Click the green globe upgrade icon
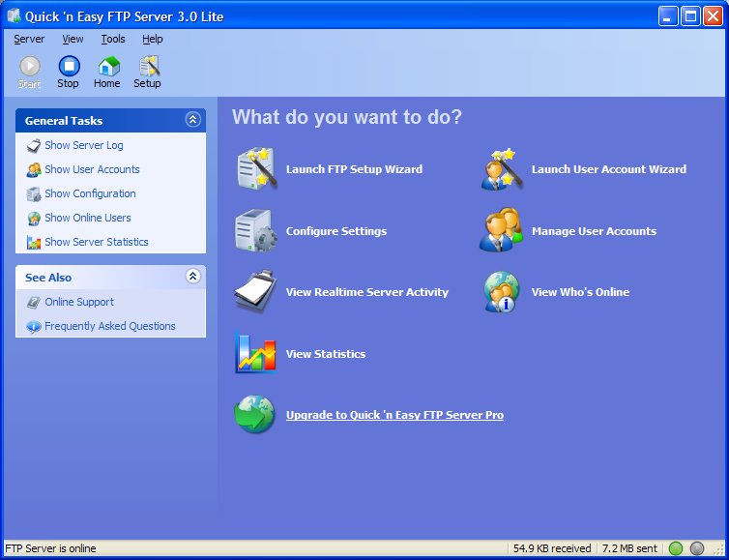The width and height of the screenshot is (729, 560). click(x=255, y=414)
